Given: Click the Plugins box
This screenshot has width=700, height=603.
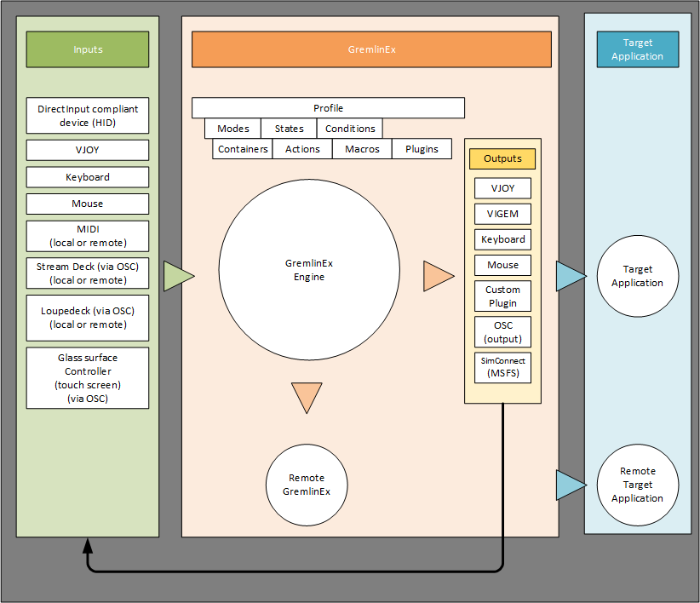Looking at the screenshot, I should coord(422,149).
